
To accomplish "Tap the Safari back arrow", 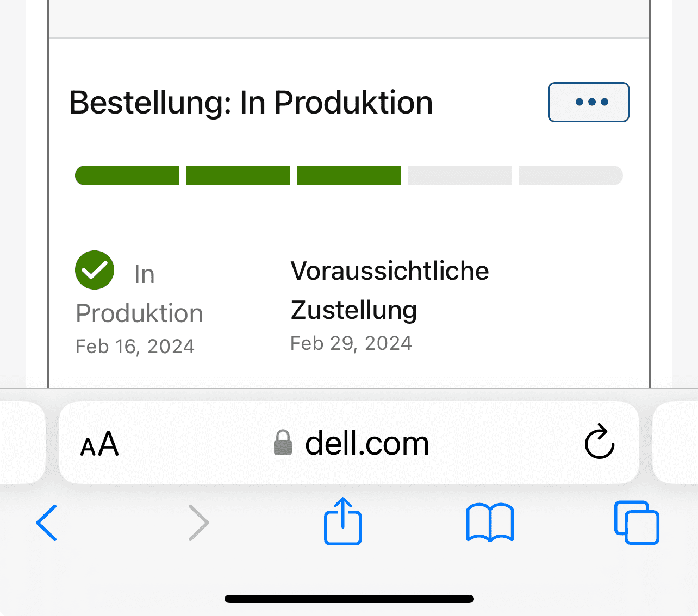I will (46, 523).
